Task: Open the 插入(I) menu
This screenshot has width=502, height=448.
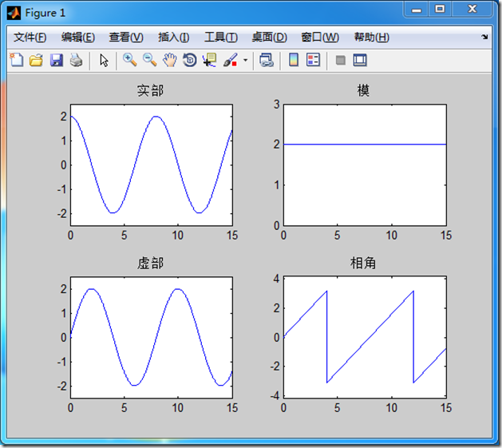Action: 173,38
